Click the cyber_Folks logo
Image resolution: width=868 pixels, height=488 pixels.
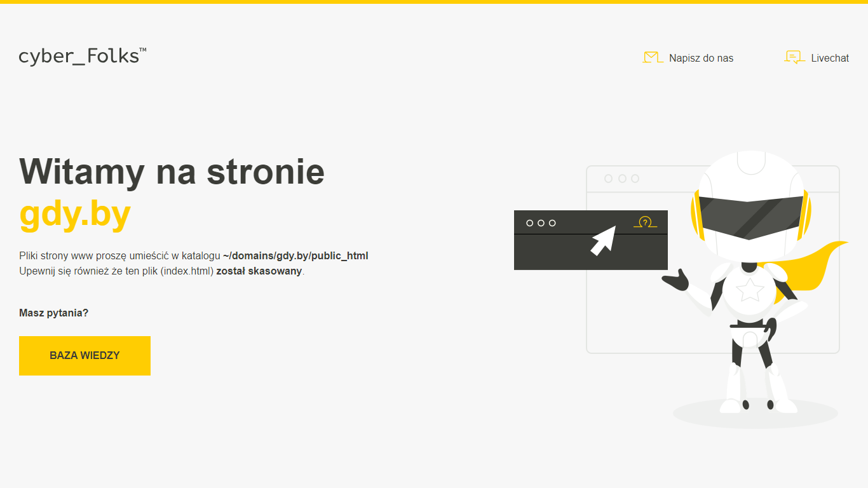(83, 56)
